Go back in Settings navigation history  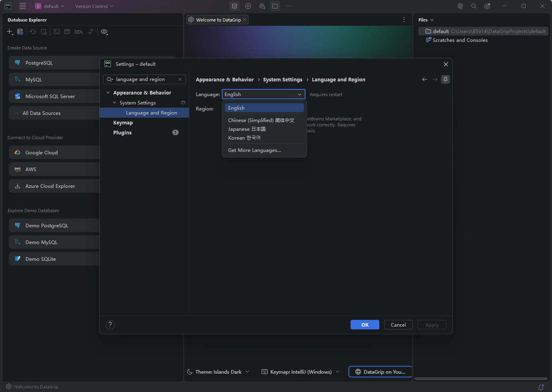(x=425, y=79)
